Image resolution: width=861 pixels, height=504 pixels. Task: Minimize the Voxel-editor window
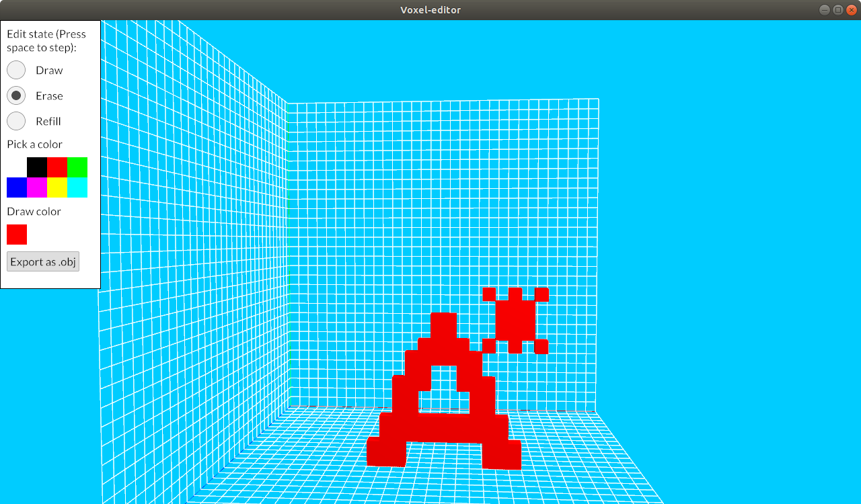tap(825, 9)
